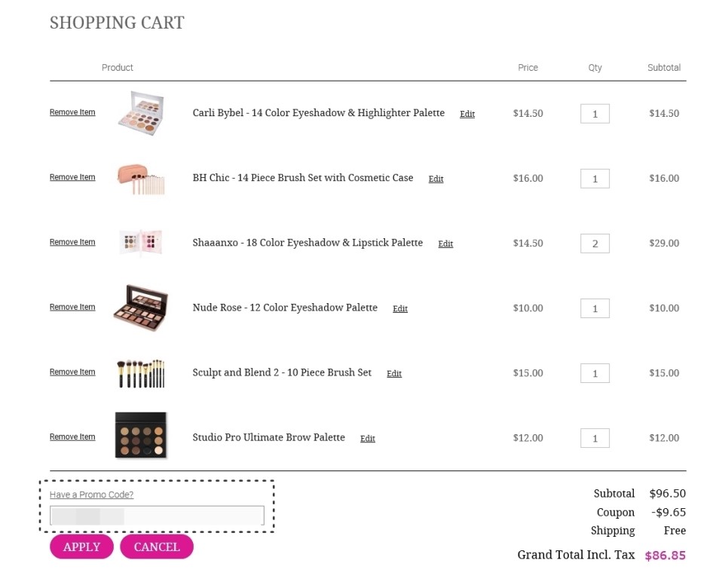Select the Shipping 'Free' value
728x579 pixels.
point(674,531)
